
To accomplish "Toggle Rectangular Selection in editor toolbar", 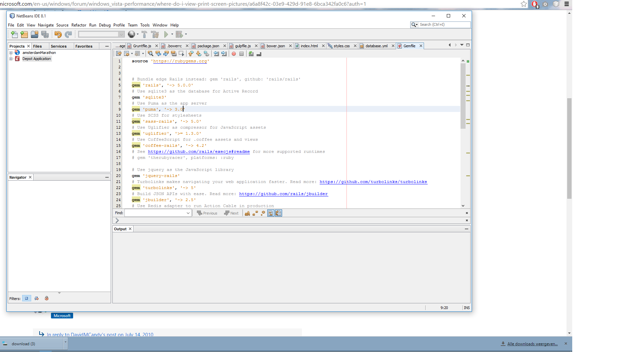I will (181, 54).
